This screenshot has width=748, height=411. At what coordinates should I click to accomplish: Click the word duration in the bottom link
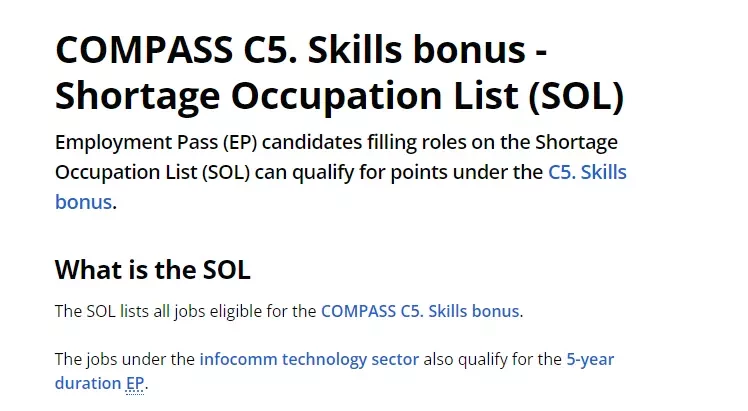click(88, 383)
